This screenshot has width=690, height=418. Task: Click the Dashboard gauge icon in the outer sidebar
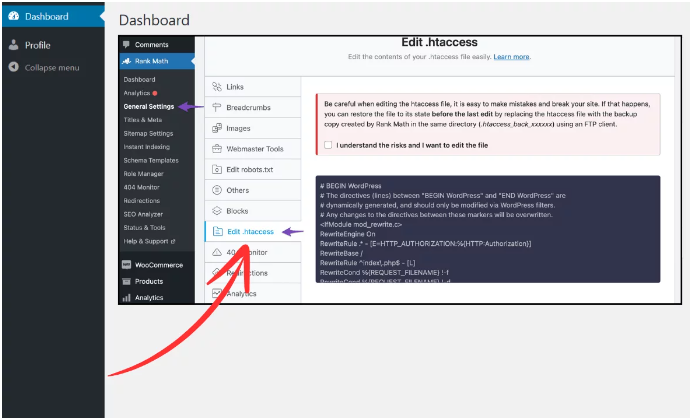(14, 16)
